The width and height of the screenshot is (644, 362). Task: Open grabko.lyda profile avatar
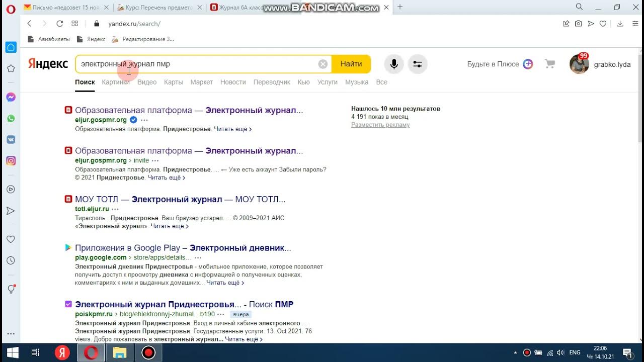579,64
